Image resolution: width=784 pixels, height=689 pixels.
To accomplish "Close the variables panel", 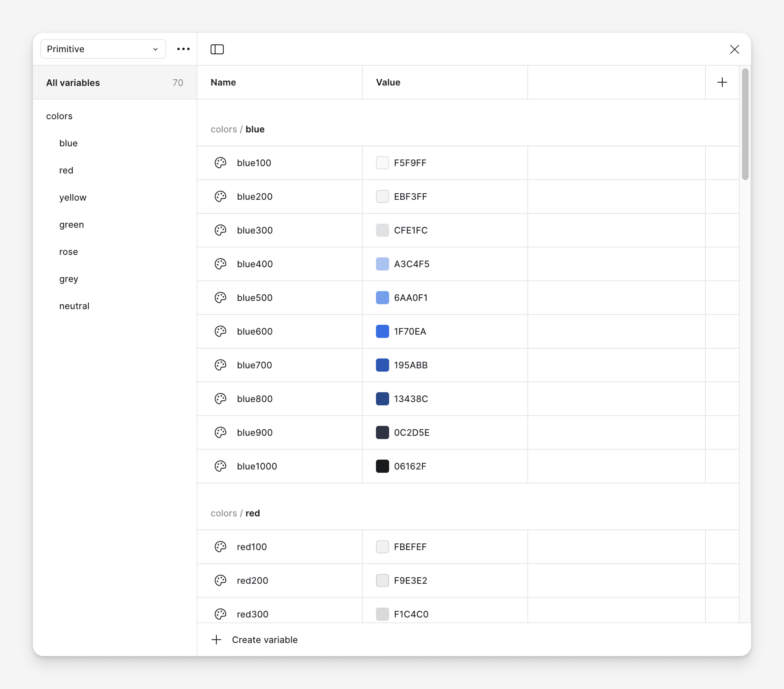I will click(x=734, y=49).
